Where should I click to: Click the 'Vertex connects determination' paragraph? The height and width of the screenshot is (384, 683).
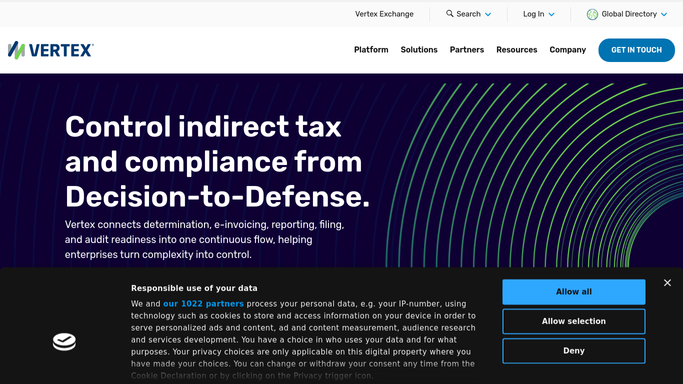click(204, 239)
